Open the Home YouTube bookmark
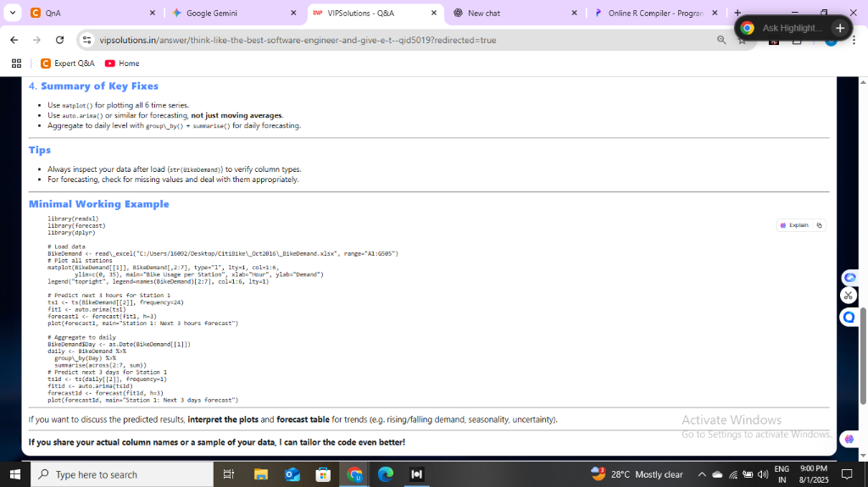The width and height of the screenshot is (868, 487). 122,64
